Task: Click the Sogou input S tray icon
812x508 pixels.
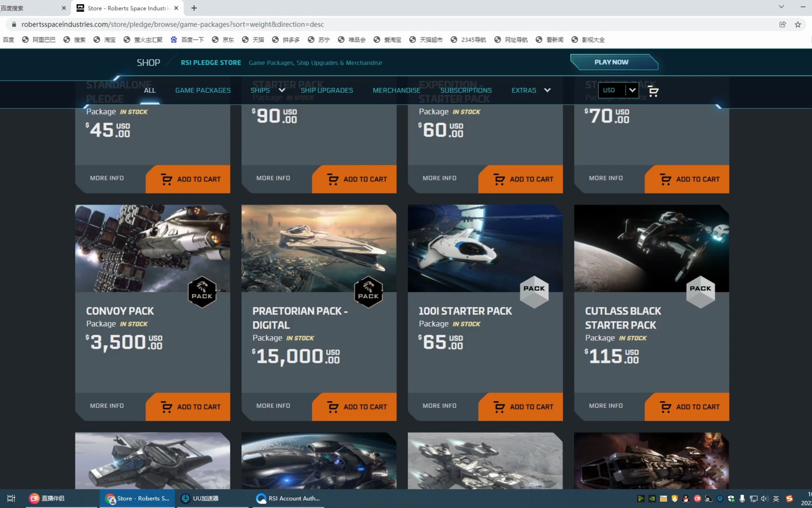Action: 789,499
